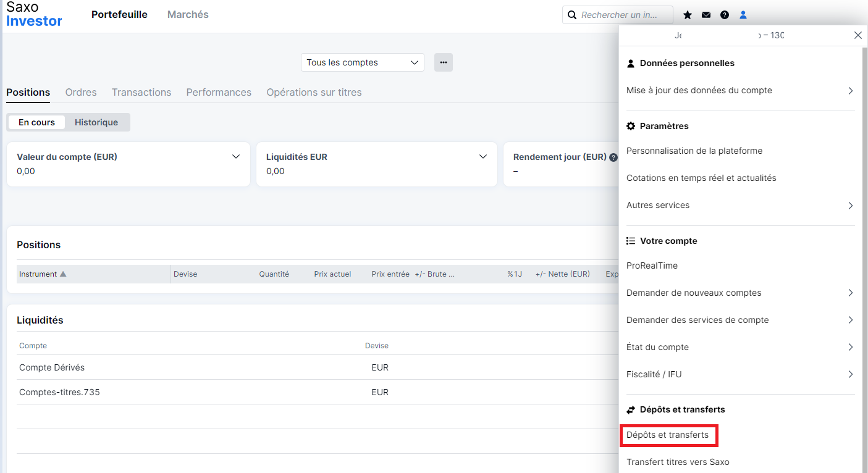868x473 pixels.
Task: Go to the Marchés menu
Action: click(188, 14)
